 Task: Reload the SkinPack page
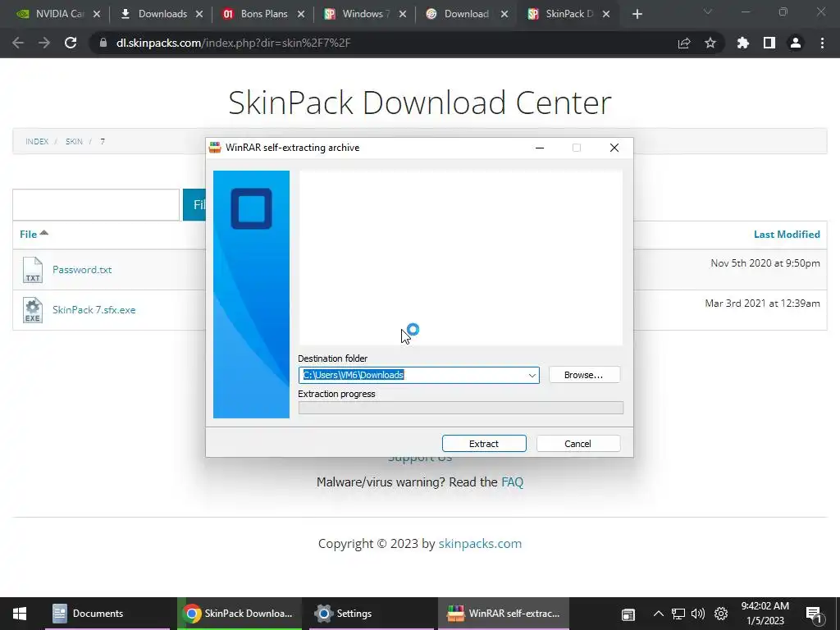pyautogui.click(x=71, y=43)
